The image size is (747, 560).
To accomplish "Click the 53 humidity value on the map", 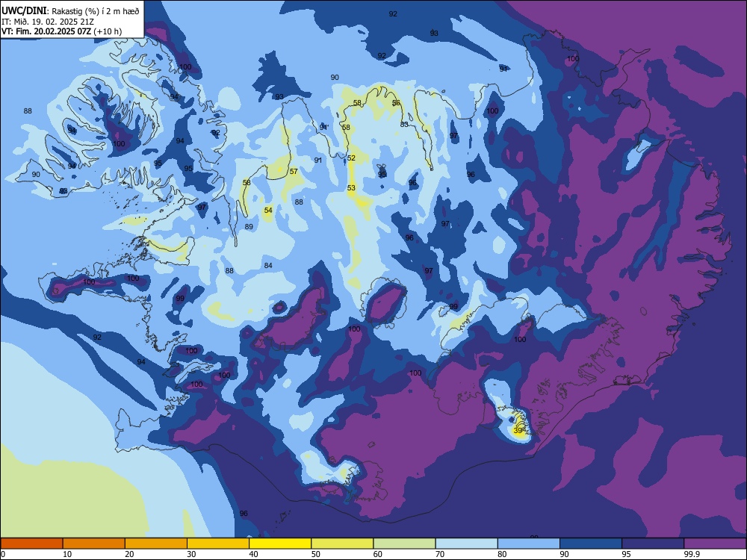I will tap(351, 188).
